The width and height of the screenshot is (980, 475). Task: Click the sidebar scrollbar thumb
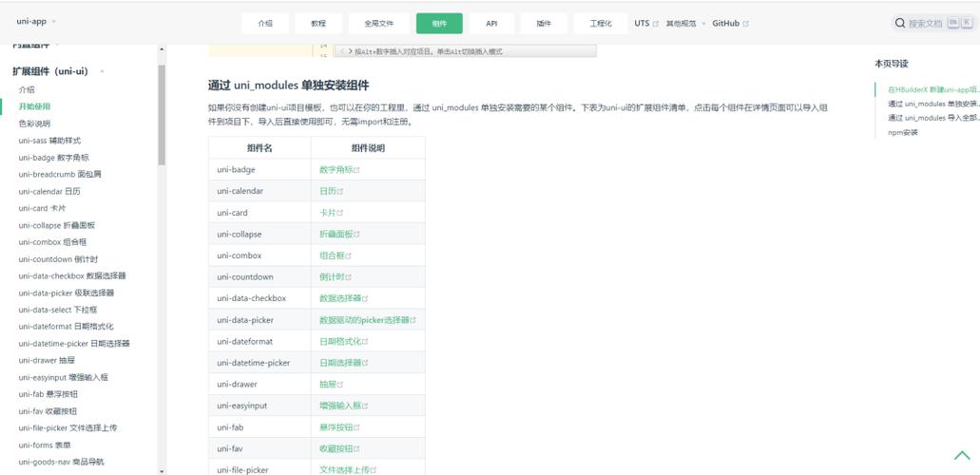pyautogui.click(x=162, y=114)
